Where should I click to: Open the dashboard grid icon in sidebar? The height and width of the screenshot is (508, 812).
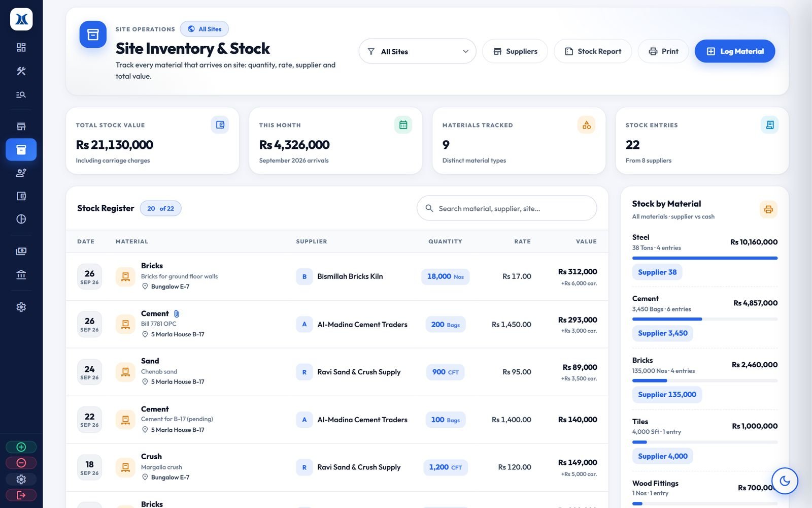[21, 47]
